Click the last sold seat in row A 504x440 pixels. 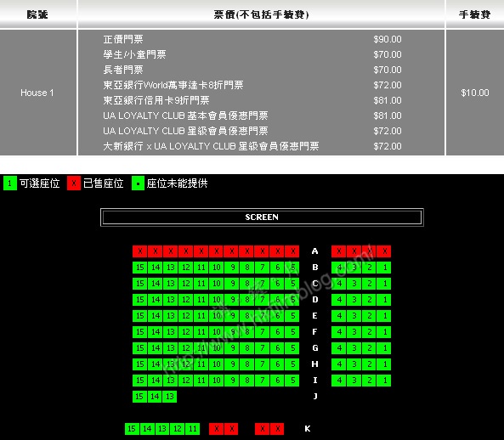click(384, 251)
